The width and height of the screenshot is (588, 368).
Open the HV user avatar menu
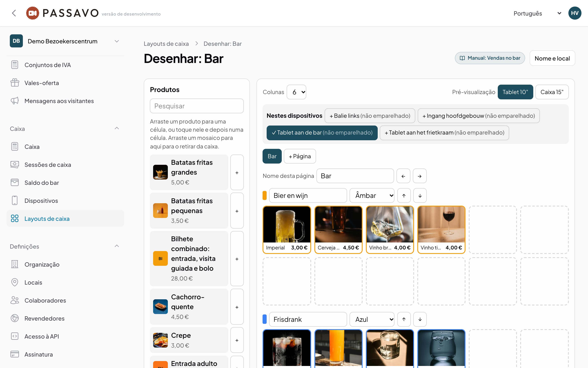[x=575, y=13]
